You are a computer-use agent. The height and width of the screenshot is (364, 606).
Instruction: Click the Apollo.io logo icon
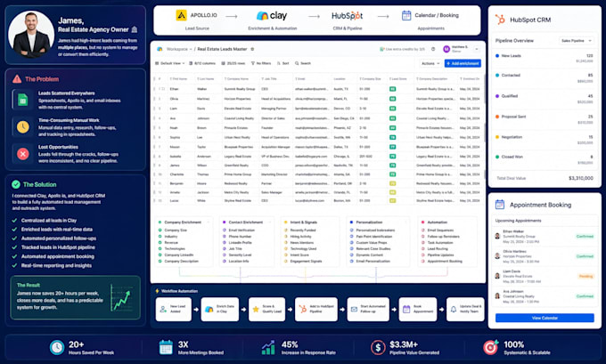tap(181, 15)
